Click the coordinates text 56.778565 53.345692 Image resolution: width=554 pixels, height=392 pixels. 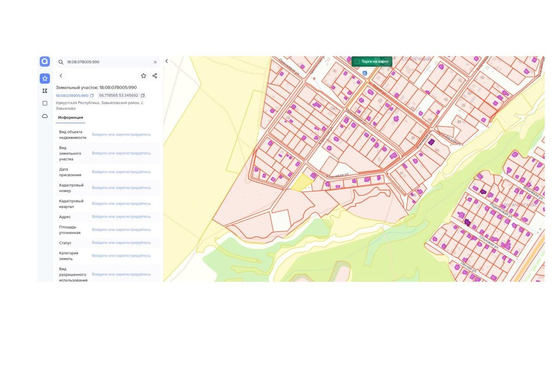tap(119, 96)
